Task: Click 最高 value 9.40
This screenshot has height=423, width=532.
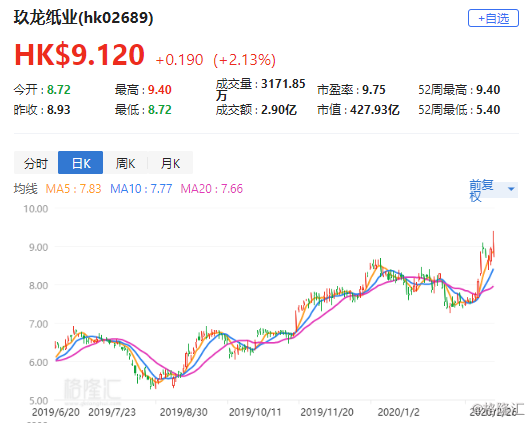Action: pyautogui.click(x=160, y=90)
